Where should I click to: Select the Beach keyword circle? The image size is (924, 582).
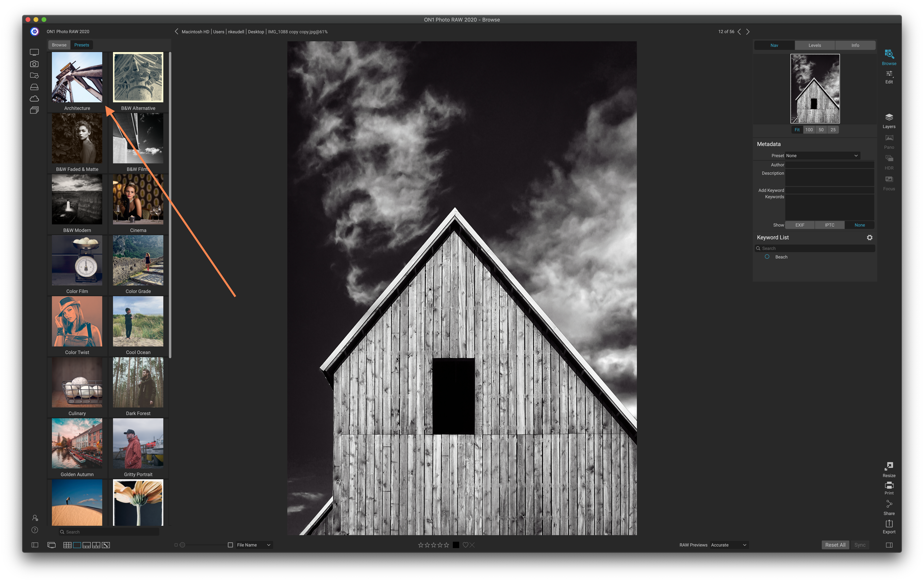click(767, 257)
